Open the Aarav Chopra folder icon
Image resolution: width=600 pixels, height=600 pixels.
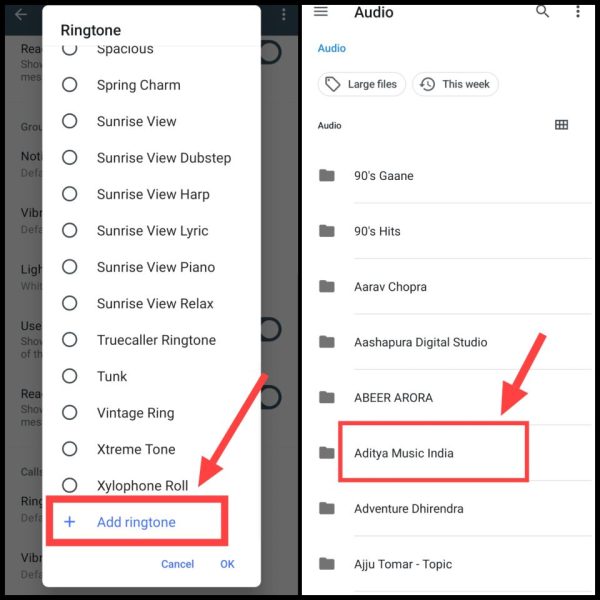click(x=327, y=286)
